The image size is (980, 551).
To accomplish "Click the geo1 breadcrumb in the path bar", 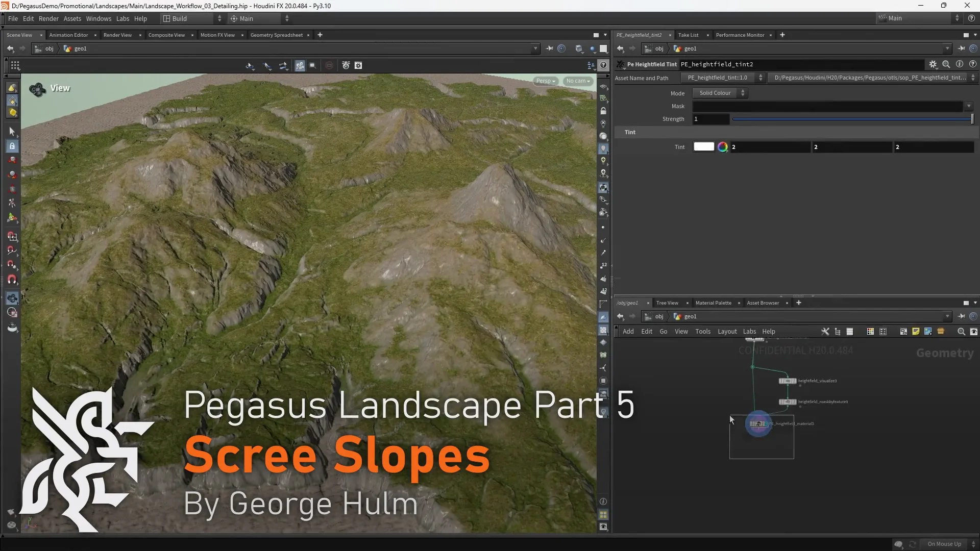I will 82,48.
